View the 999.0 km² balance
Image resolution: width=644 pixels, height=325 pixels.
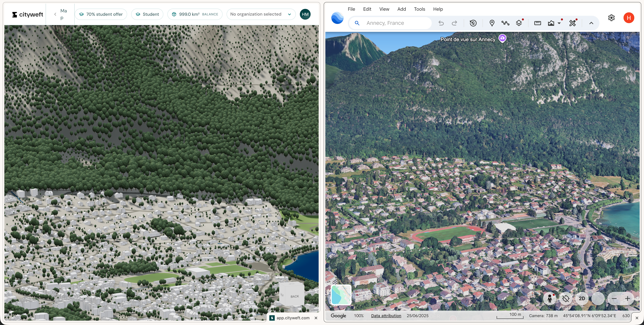(195, 14)
